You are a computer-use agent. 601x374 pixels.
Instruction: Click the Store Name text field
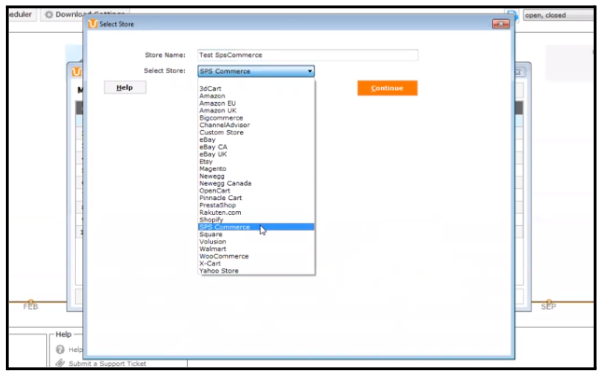click(307, 55)
